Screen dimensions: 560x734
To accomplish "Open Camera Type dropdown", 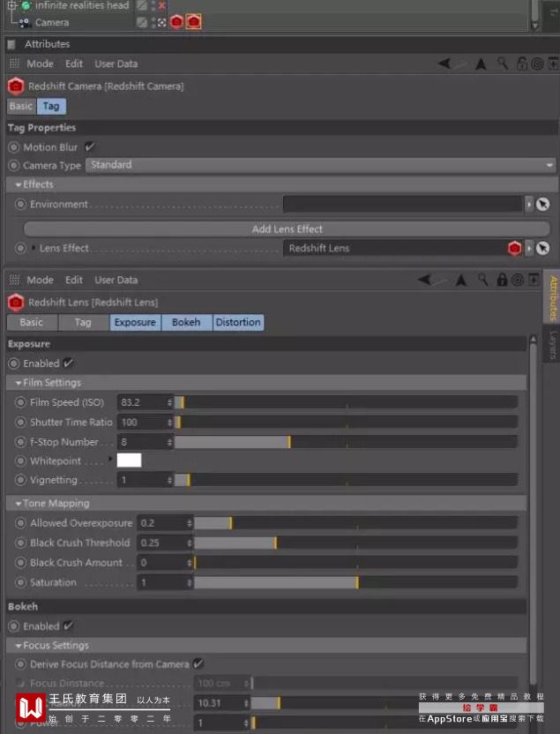I will coord(321,165).
